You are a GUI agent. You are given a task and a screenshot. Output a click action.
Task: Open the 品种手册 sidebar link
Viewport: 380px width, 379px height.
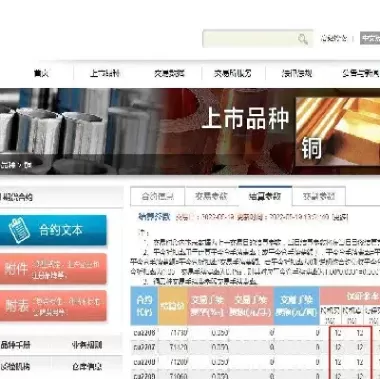point(15,345)
